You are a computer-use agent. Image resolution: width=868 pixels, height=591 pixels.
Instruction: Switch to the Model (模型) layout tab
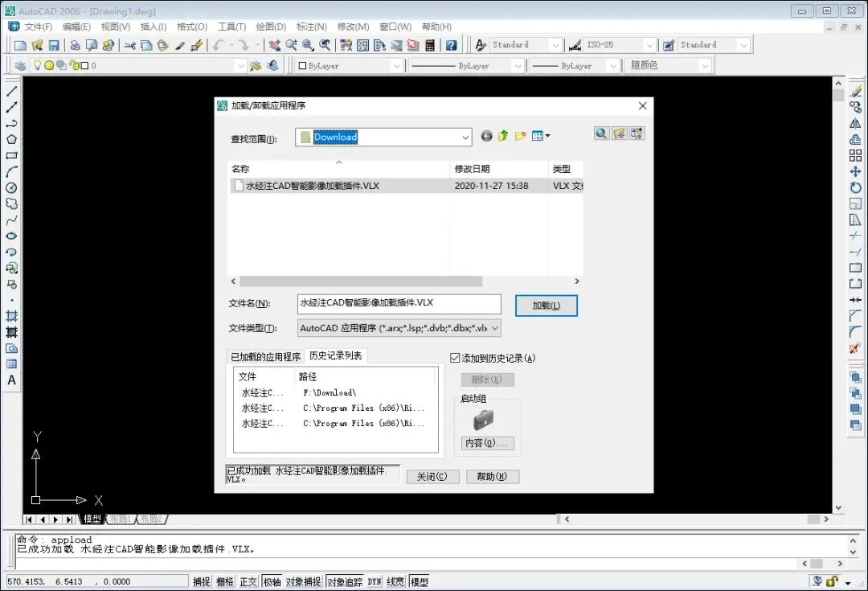tap(92, 519)
